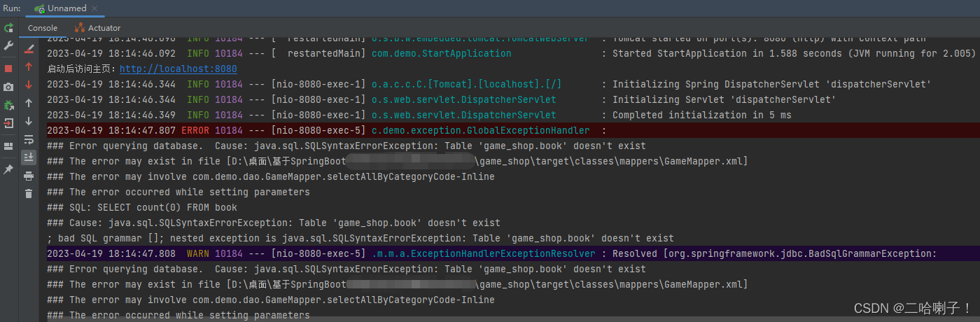
Task: Click the 2023-04-19 18:14:47.807 timestamp
Action: pyautogui.click(x=111, y=130)
